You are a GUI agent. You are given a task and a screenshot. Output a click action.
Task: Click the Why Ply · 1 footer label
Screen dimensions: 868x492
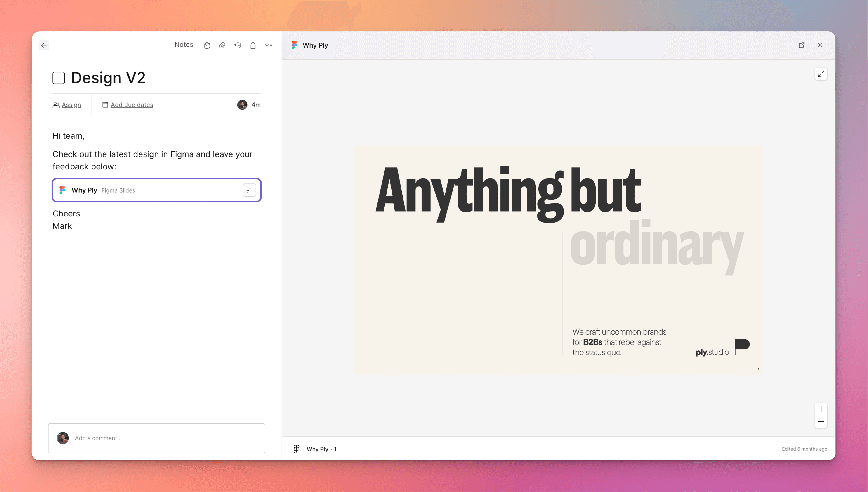pos(321,449)
